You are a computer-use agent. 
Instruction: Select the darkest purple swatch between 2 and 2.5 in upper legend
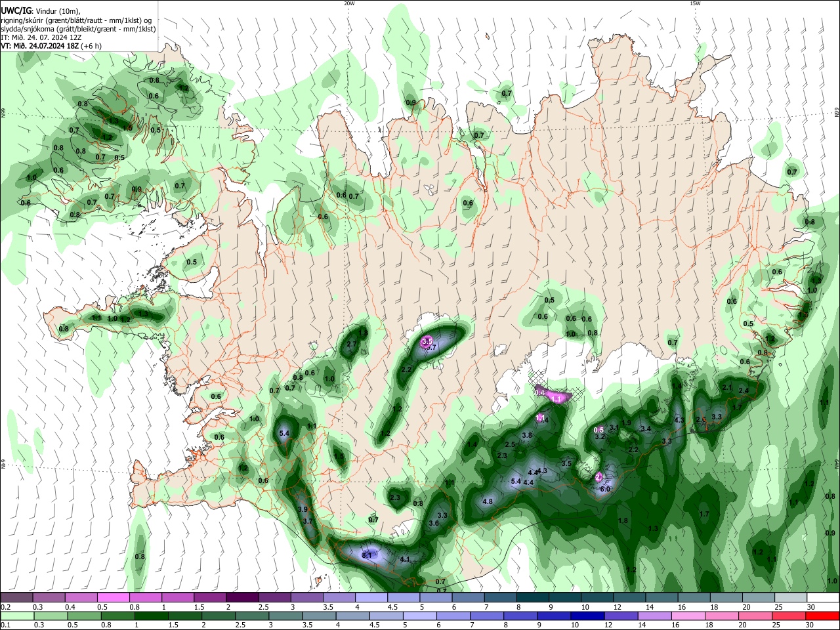pyautogui.click(x=242, y=598)
